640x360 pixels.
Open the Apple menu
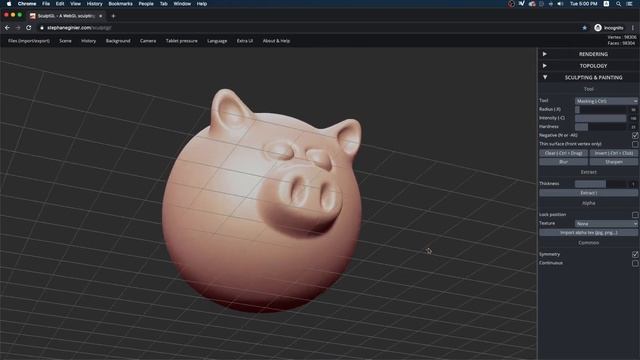coord(9,4)
